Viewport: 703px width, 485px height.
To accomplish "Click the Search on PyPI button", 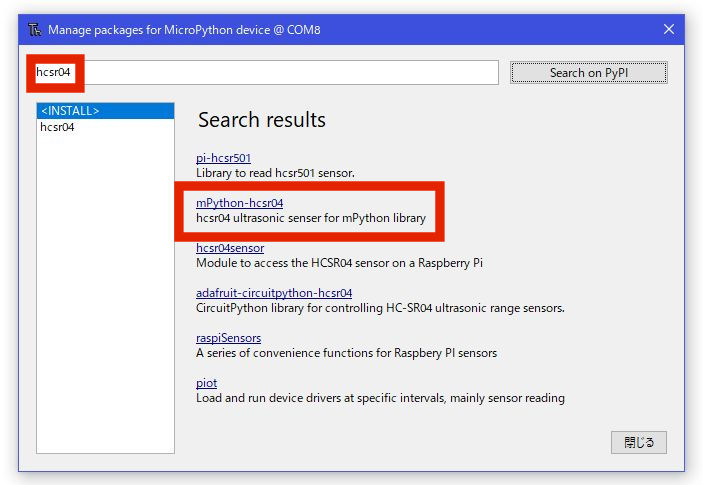I will 589,73.
